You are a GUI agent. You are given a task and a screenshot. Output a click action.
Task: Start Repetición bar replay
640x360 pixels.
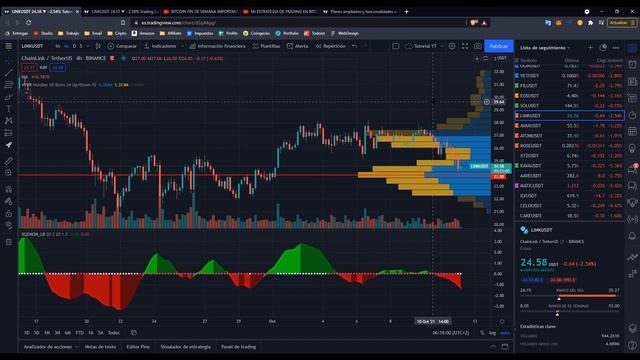(x=331, y=46)
